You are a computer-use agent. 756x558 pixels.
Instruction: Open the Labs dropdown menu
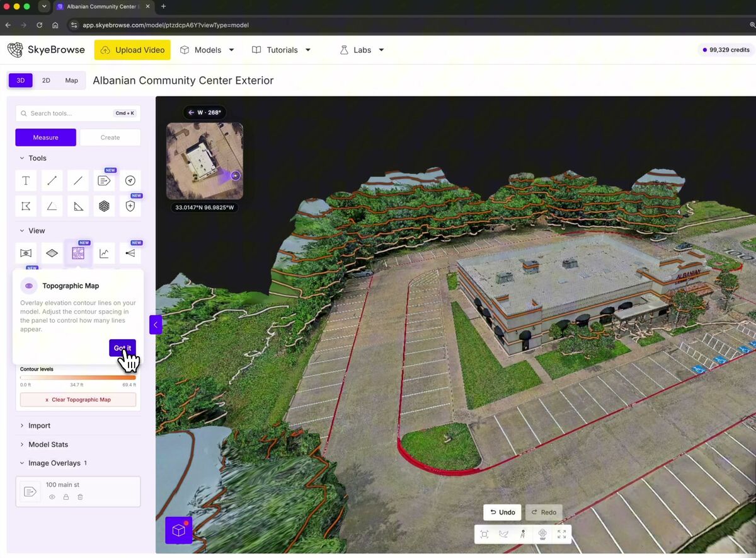point(362,50)
